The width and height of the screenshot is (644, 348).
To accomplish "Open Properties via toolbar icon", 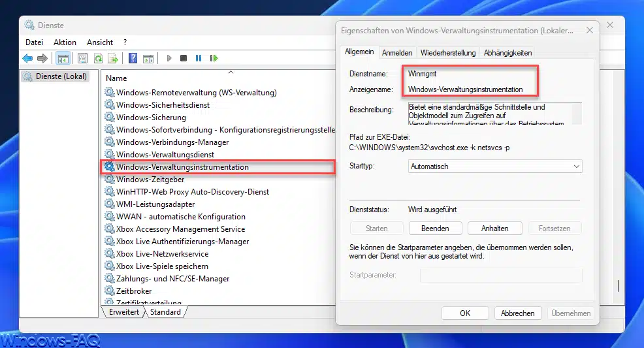I will tap(82, 58).
